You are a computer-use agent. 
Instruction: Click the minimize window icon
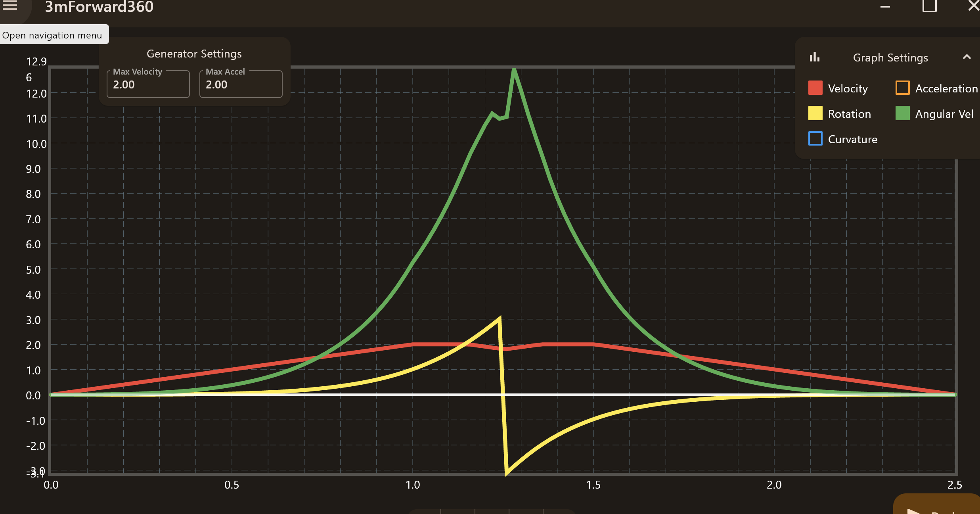coord(884,6)
